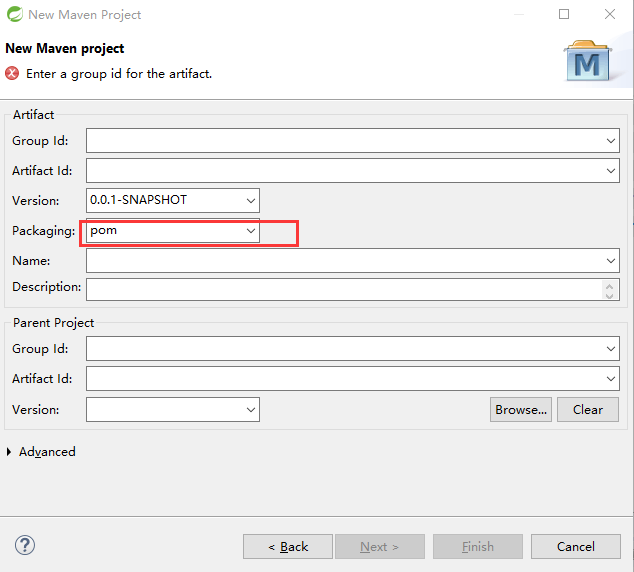Open the Parent Project Group Id dropdown arrow
This screenshot has width=634, height=572.
tap(611, 349)
